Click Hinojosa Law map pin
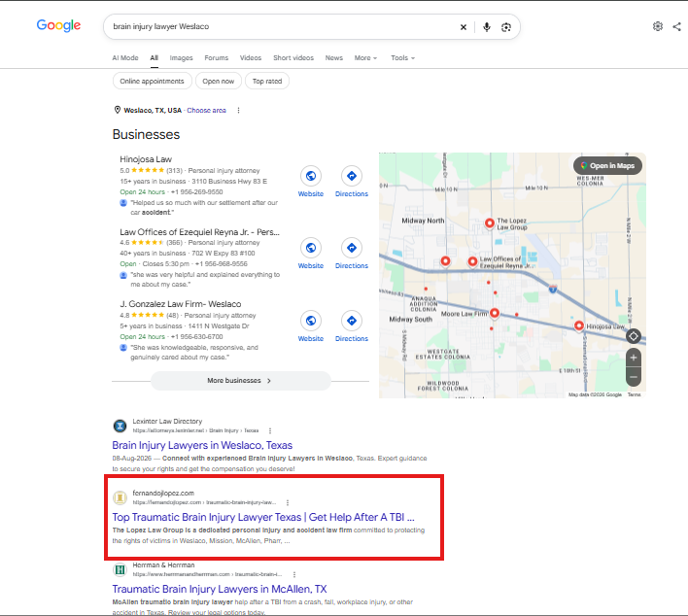Viewport: 688px width, 616px height. coord(579,325)
